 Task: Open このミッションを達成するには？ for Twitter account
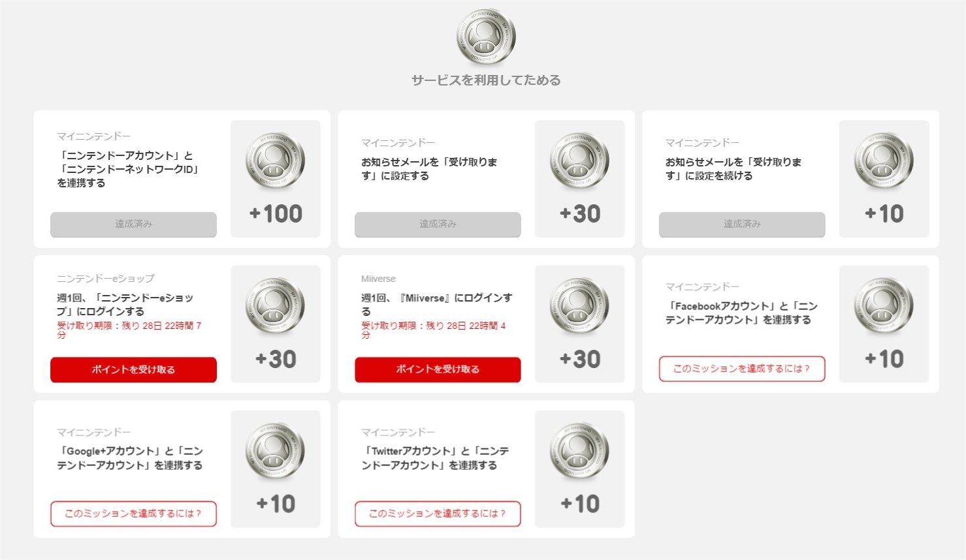(x=438, y=514)
